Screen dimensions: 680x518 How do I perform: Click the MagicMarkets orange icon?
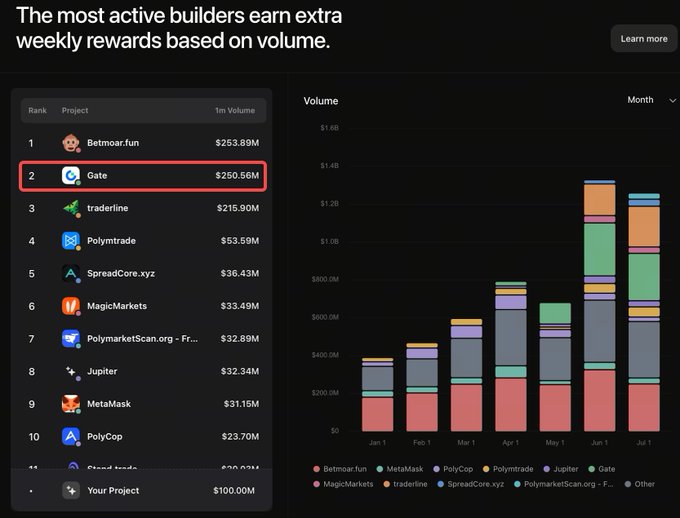click(71, 306)
